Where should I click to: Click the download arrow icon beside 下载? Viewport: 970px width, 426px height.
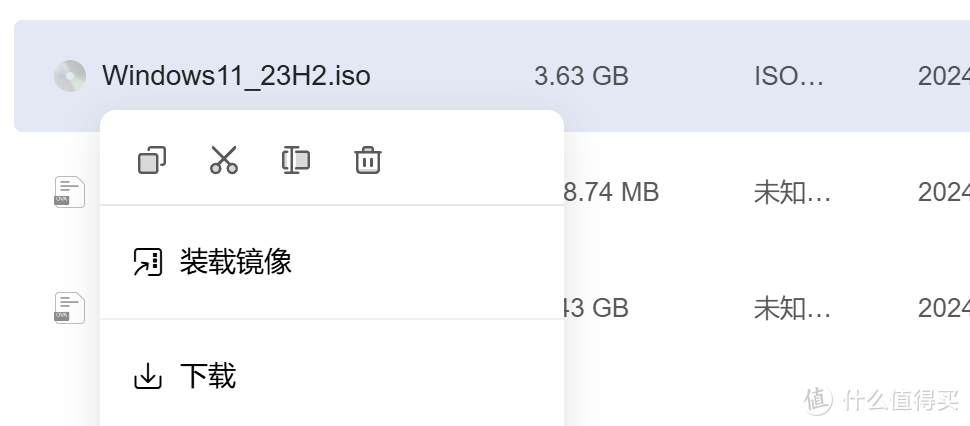tap(148, 376)
